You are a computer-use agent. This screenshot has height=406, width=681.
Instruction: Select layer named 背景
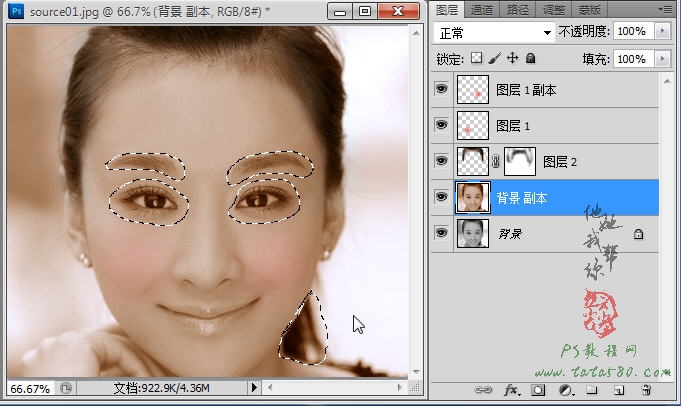[x=510, y=234]
